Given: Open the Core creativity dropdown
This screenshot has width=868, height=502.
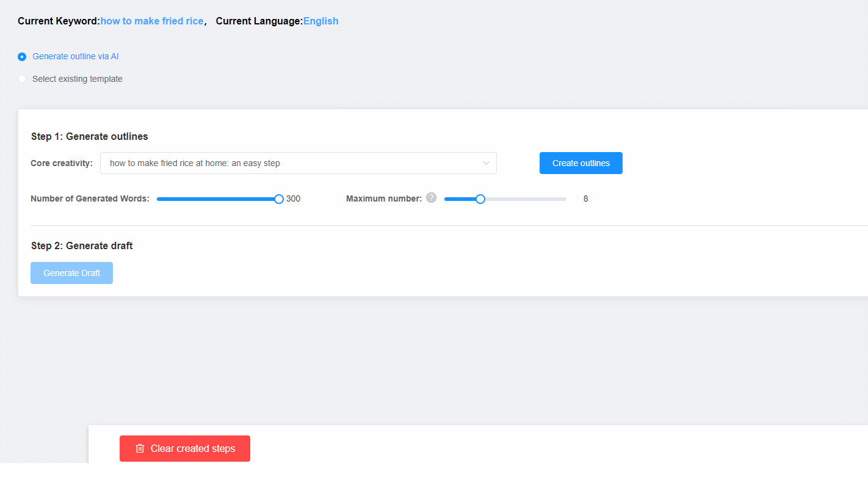Looking at the screenshot, I should (298, 163).
